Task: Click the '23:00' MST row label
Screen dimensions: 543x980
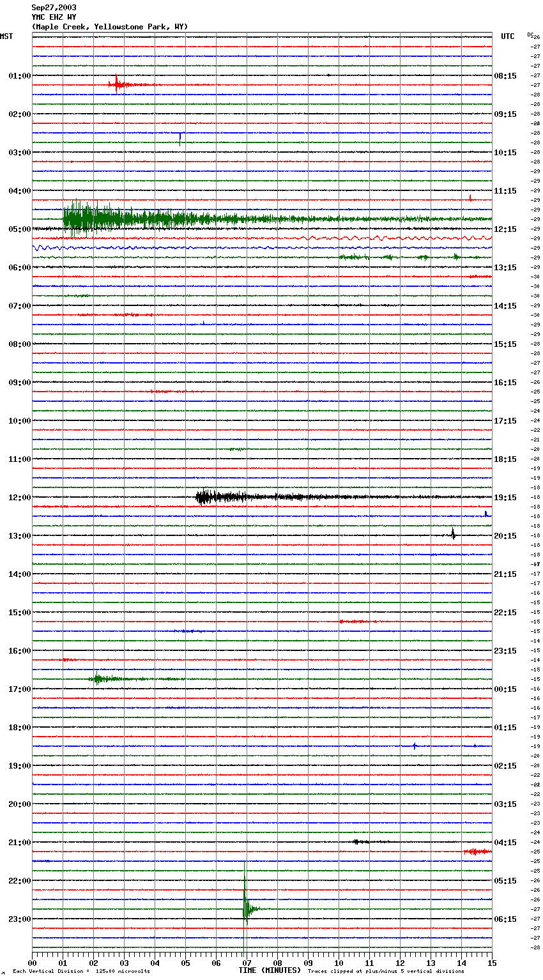Action: (x=20, y=919)
